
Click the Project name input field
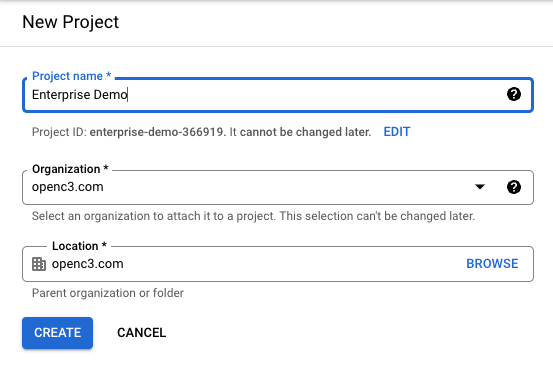[278, 95]
